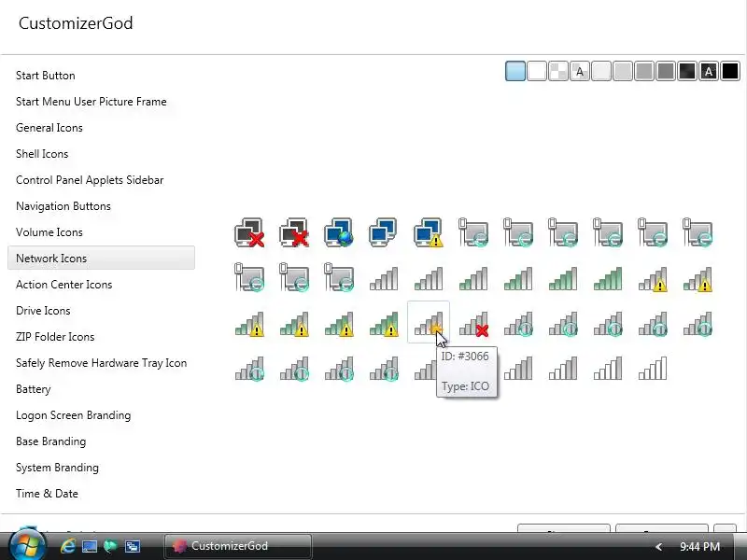Open the Logon Screen Branding category
This screenshot has height=560, width=747.
73,415
